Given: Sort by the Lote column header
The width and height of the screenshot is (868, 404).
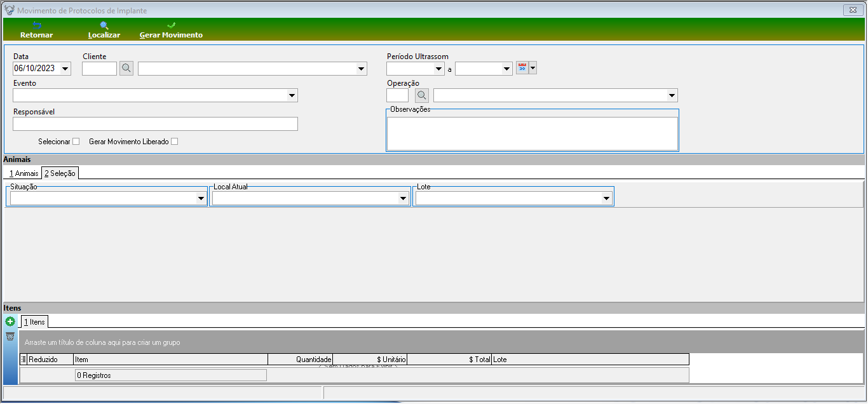Looking at the screenshot, I should click(590, 360).
